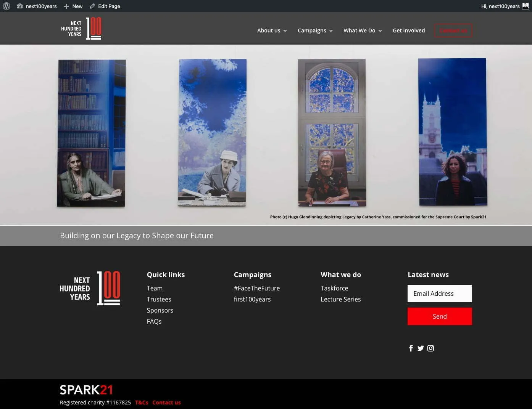This screenshot has width=532, height=409.
Task: Click the SPARK21 logo
Action: (86, 390)
